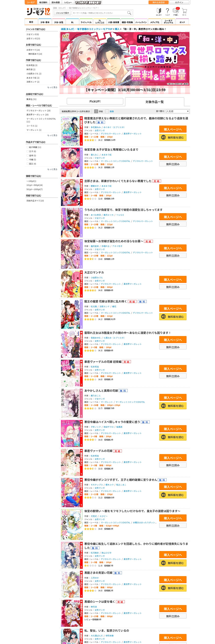Check the 絵が綺麗 tag checkbox
The width and height of the screenshot is (215, 644).
[27, 147]
